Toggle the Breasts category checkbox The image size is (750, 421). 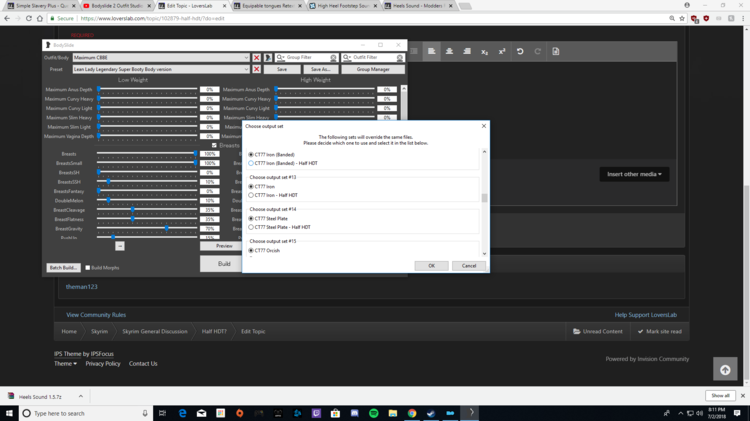pyautogui.click(x=214, y=145)
